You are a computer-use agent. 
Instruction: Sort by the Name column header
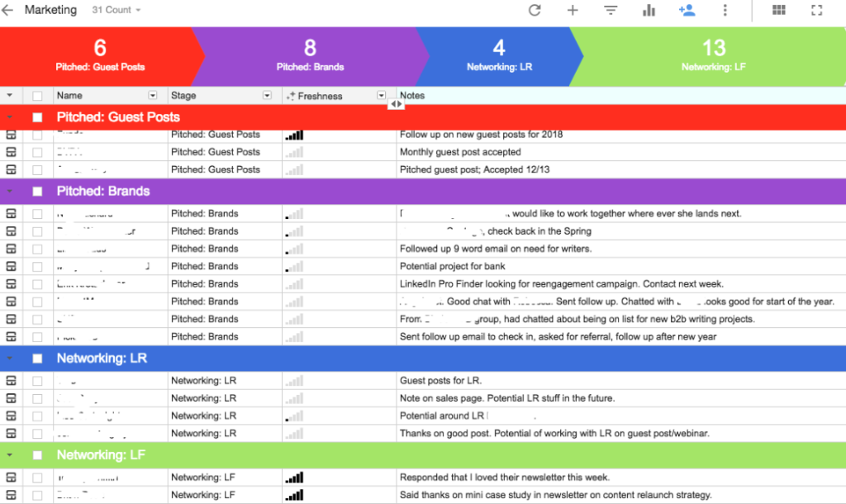point(69,96)
